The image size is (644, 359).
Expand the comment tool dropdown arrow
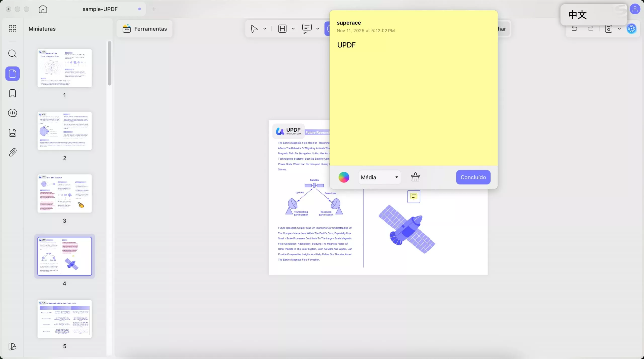[x=318, y=29]
